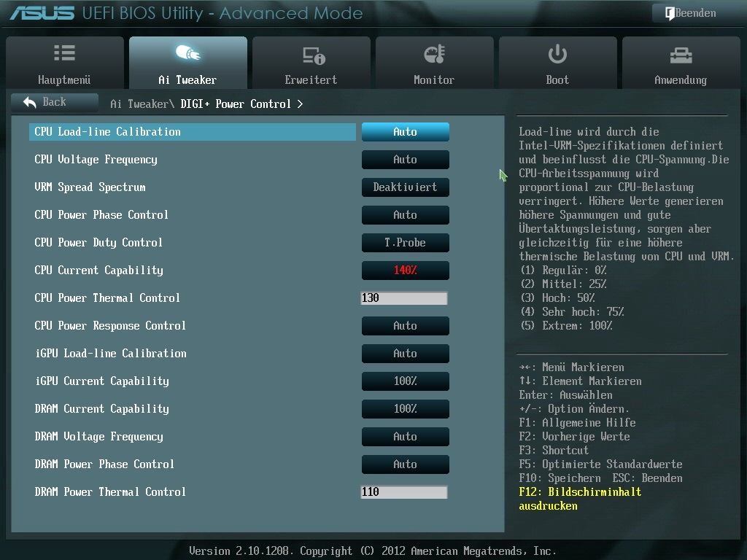This screenshot has height=560, width=747.
Task: Select the DRAM Power Thermal Control label
Action: (110, 492)
